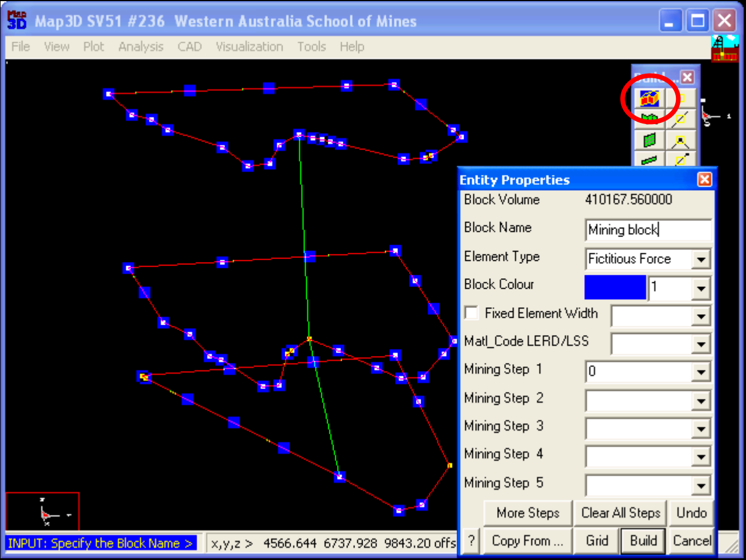Open the Visualization menu

(x=249, y=46)
